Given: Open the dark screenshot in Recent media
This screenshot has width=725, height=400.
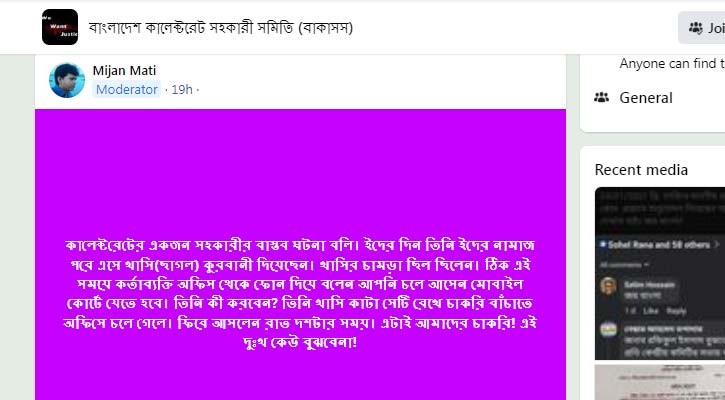Looking at the screenshot, I should [660, 273].
